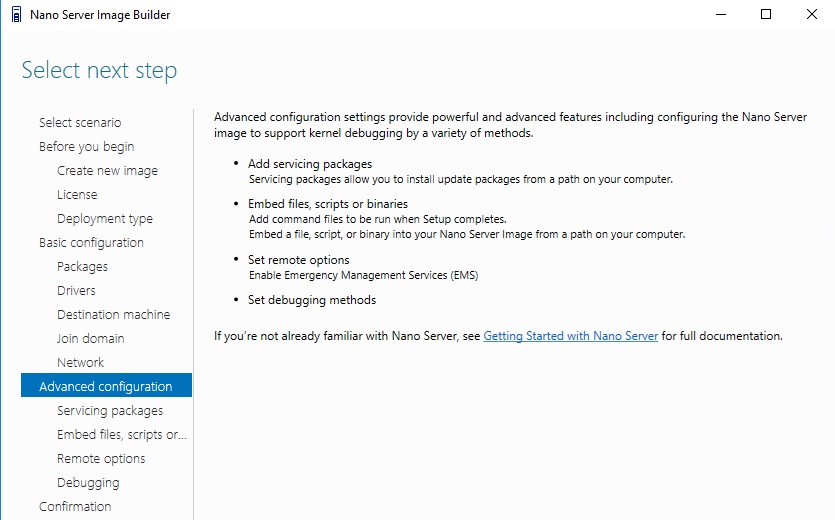835x520 pixels.
Task: Click the 'Set debugging methods' bullet text
Action: (312, 300)
